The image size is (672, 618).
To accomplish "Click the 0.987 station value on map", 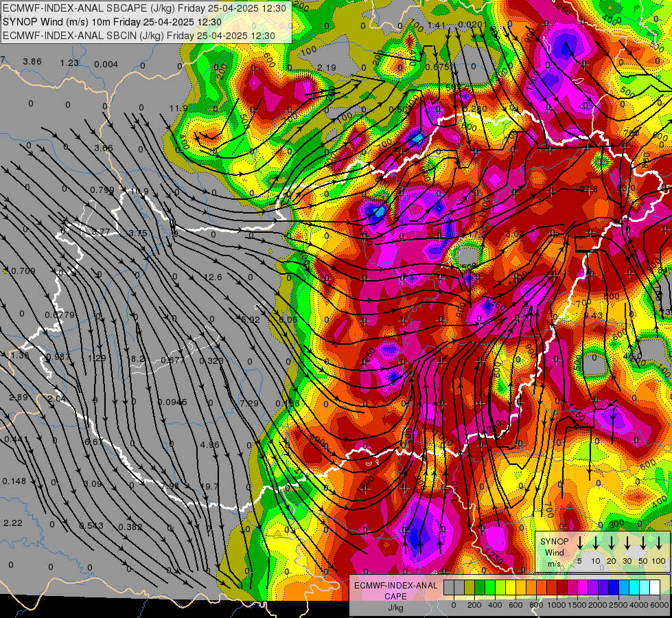I will click(58, 357).
